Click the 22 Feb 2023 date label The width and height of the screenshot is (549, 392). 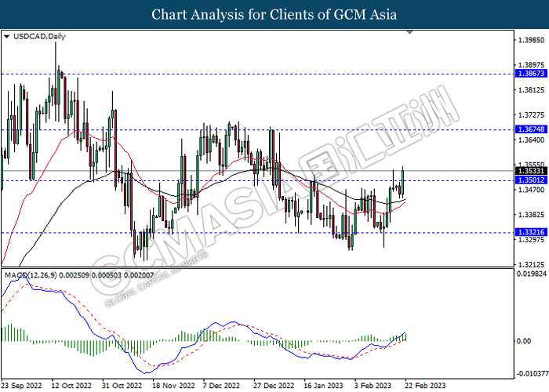pyautogui.click(x=425, y=386)
